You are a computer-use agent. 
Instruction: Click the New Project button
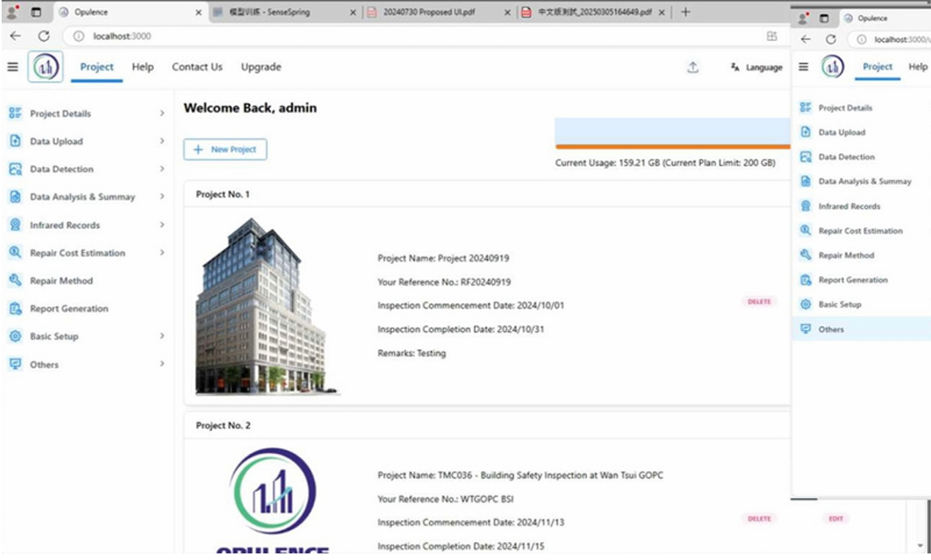(x=225, y=150)
